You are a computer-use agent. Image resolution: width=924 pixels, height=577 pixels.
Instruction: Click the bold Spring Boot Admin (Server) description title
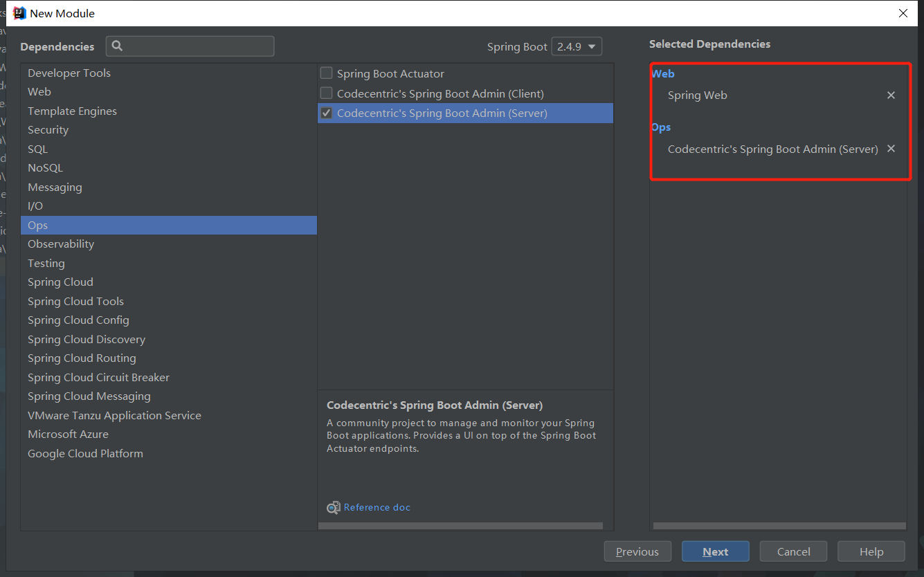pyautogui.click(x=435, y=405)
